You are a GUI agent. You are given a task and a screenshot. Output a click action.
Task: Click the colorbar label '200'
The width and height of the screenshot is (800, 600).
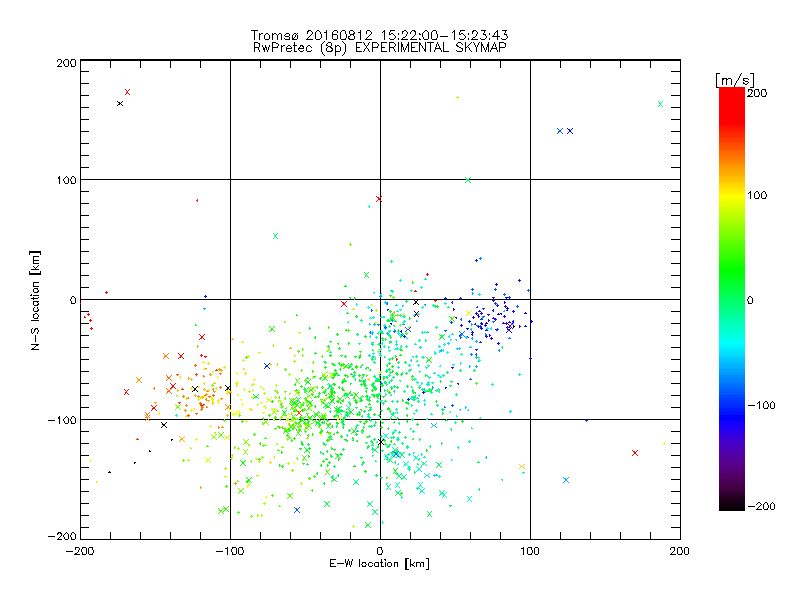click(x=757, y=93)
